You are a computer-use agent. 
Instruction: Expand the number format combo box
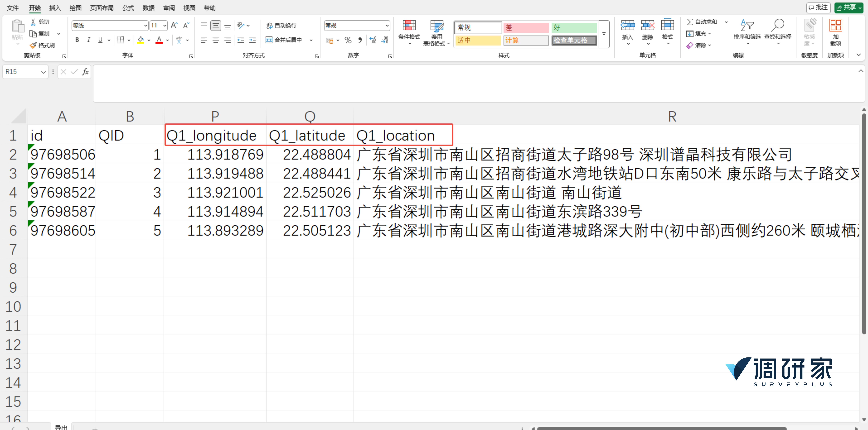pyautogui.click(x=387, y=26)
